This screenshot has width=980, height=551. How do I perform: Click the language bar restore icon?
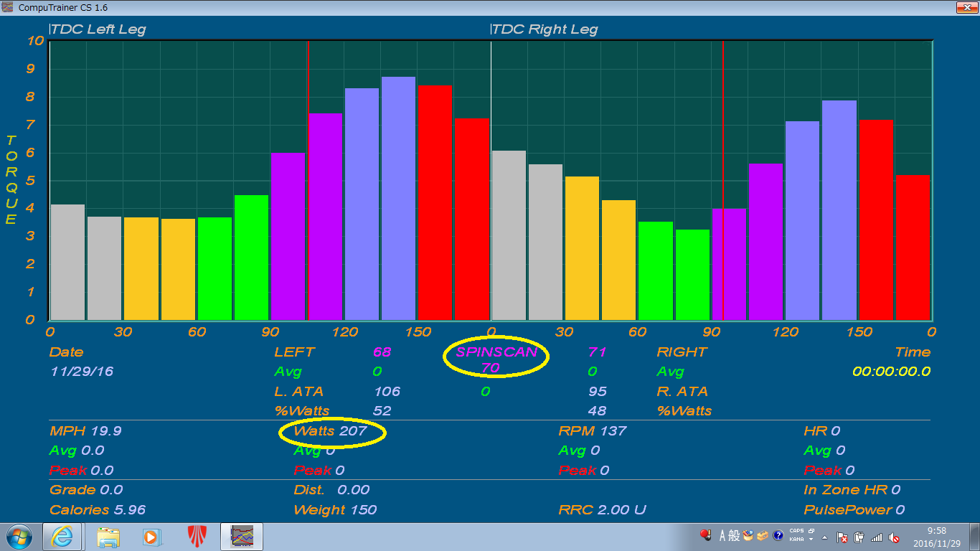tap(811, 531)
